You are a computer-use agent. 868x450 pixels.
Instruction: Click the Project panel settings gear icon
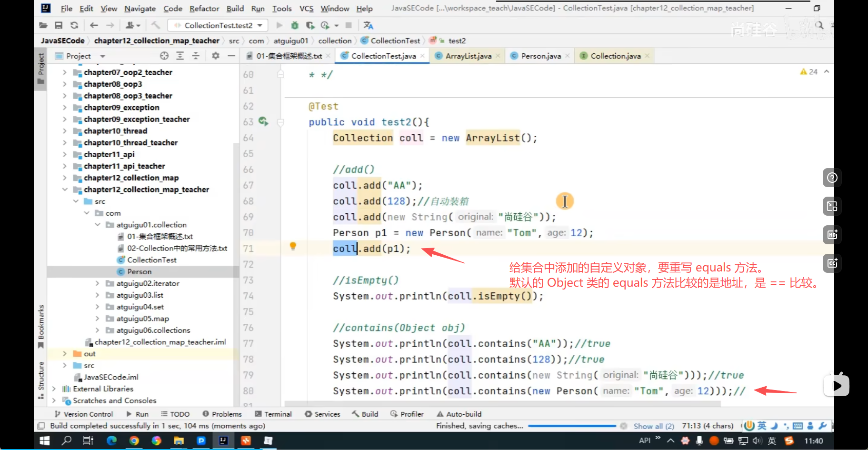pos(216,56)
